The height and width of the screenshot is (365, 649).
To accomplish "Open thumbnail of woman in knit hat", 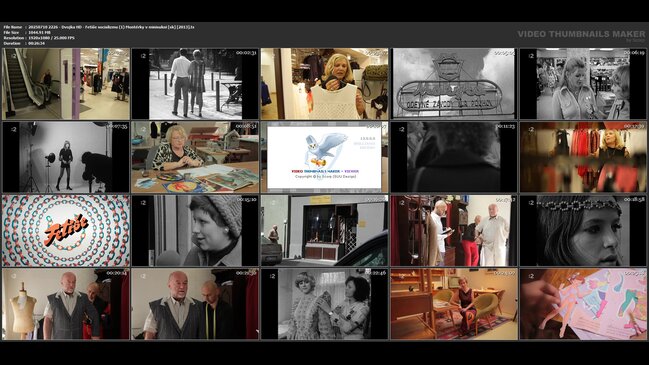I will [195, 231].
